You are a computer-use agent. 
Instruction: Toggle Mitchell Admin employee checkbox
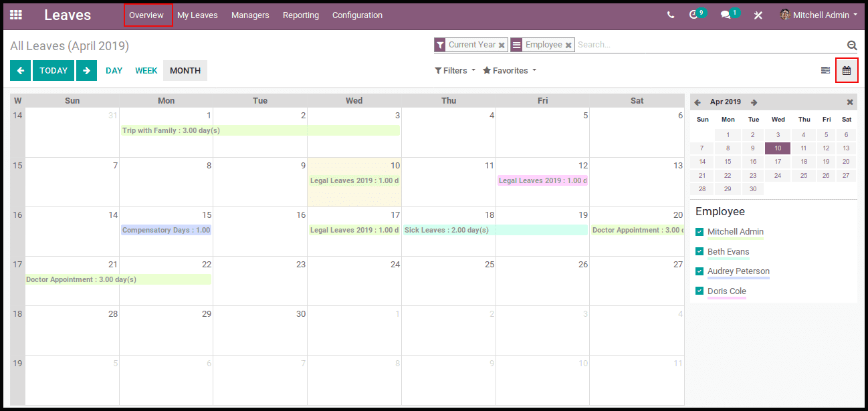click(699, 232)
